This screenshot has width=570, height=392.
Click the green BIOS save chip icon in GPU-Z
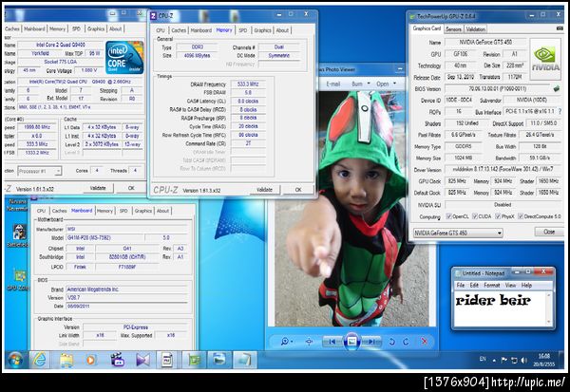tap(556, 88)
